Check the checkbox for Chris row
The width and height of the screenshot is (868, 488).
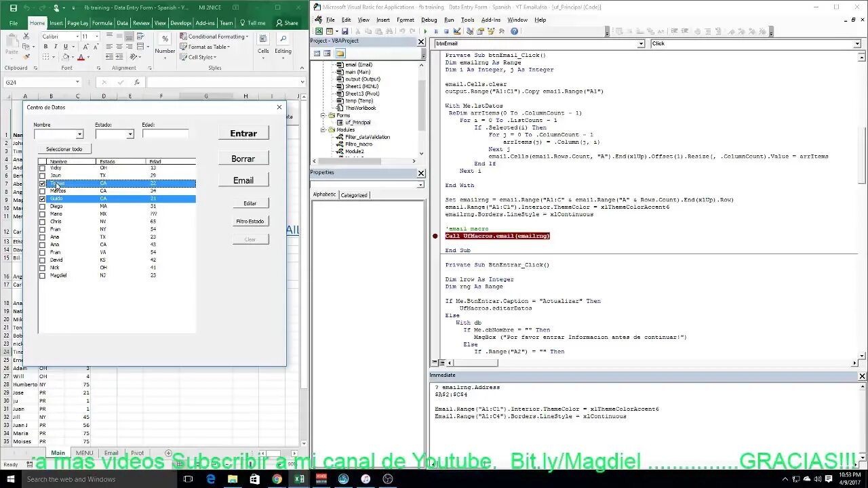click(42, 222)
